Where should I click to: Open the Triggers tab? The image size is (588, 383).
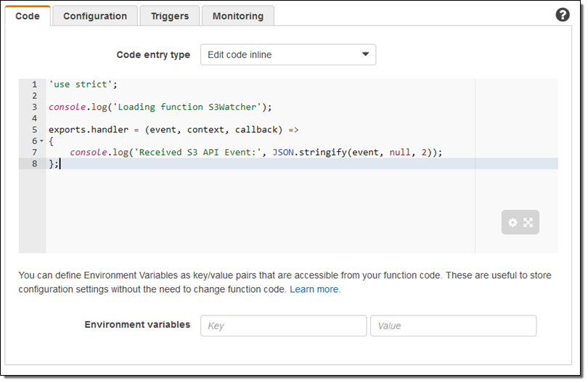click(170, 16)
